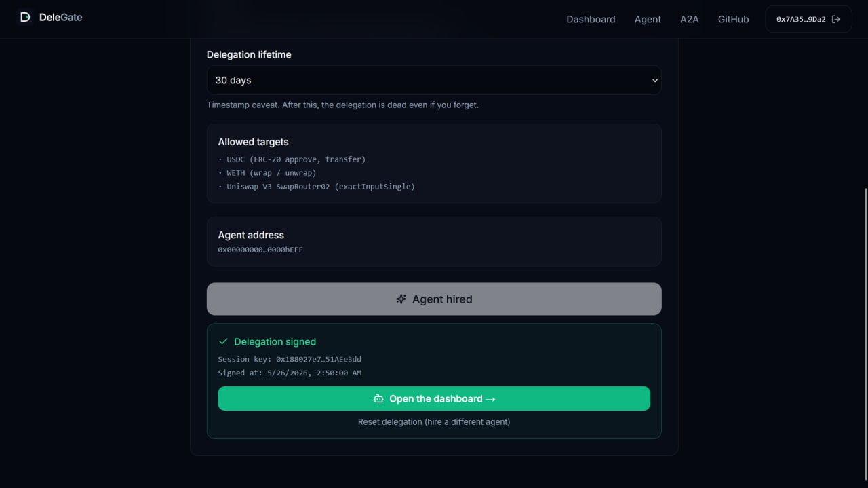The width and height of the screenshot is (868, 488).
Task: Open the Delegation lifetime dropdown
Action: tap(434, 80)
